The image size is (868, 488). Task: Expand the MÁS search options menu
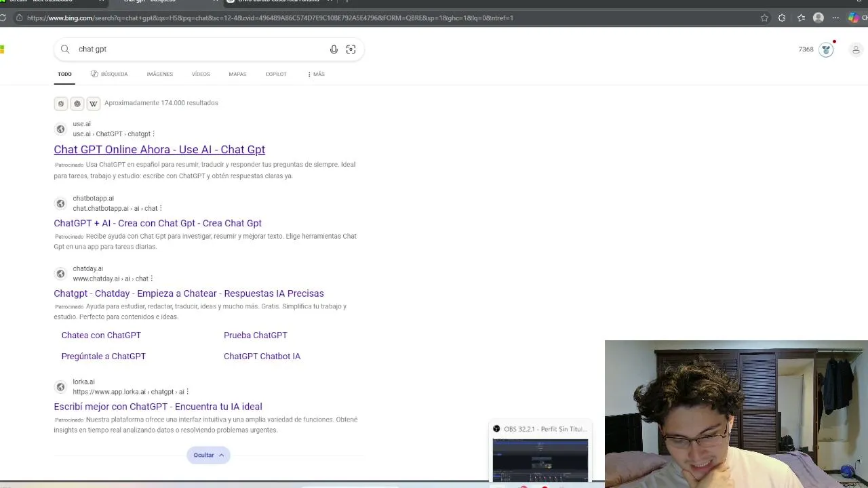click(x=316, y=74)
